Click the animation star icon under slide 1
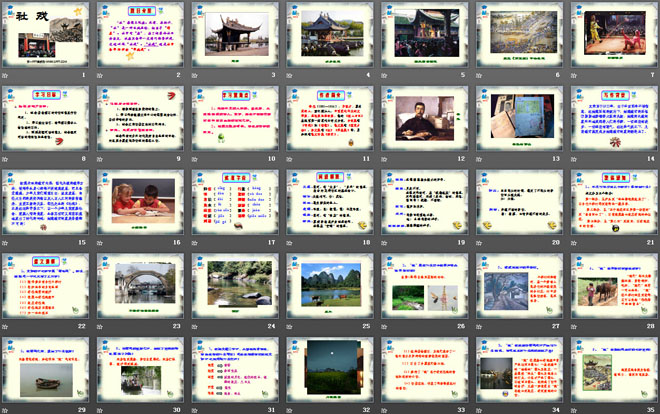The height and width of the screenshot is (414, 660). (5, 76)
